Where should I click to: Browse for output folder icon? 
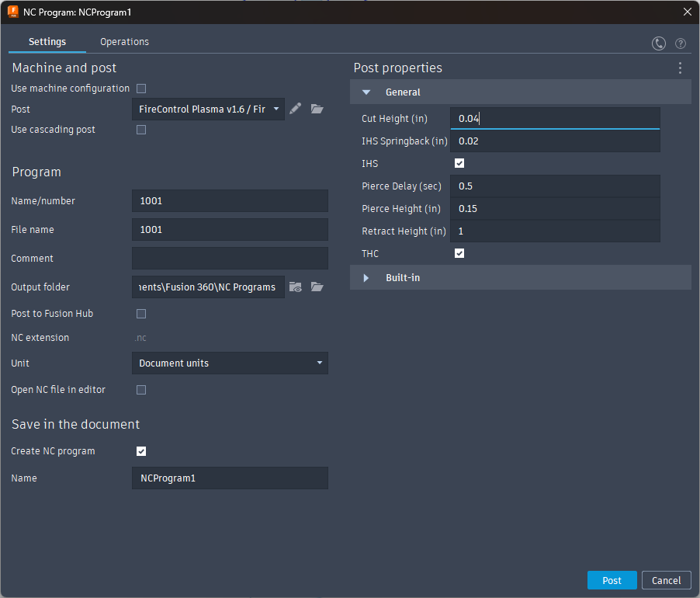point(317,287)
